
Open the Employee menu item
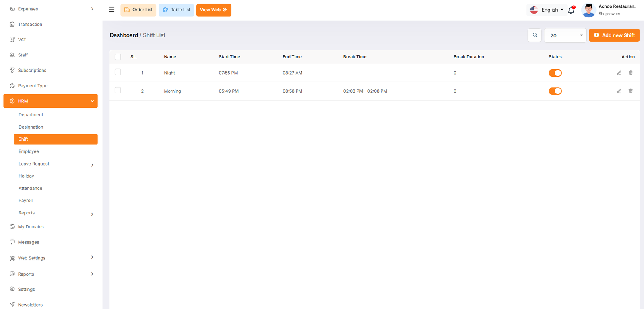pyautogui.click(x=29, y=151)
